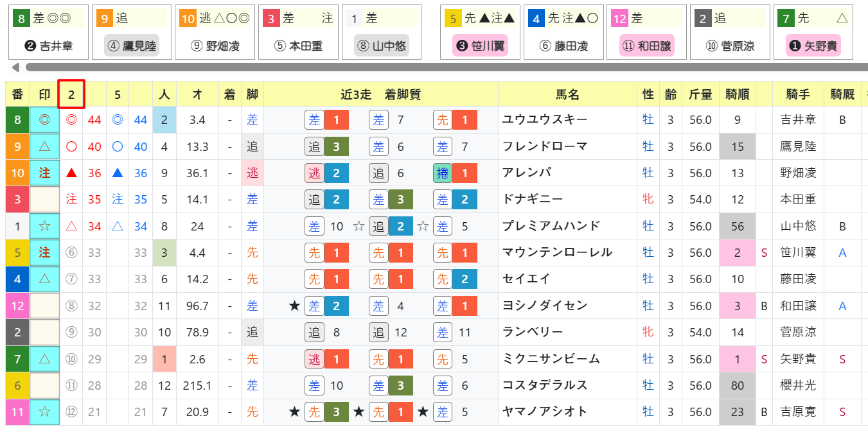Click the scrollbar left arrow under the horse cards

(x=15, y=67)
